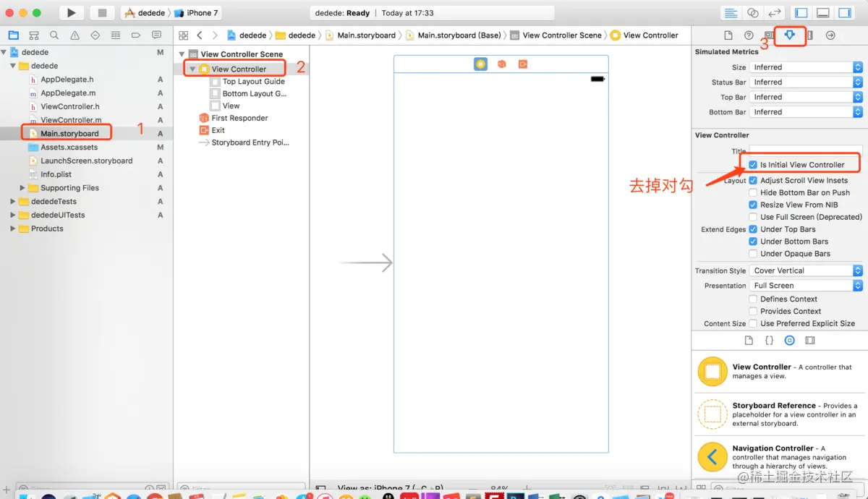This screenshot has width=868, height=499.
Task: Show the media library
Action: (x=809, y=340)
